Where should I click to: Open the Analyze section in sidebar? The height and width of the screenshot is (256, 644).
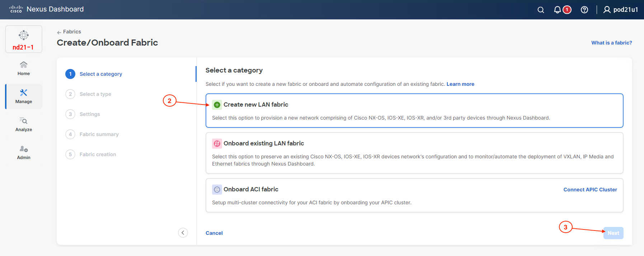click(x=24, y=124)
